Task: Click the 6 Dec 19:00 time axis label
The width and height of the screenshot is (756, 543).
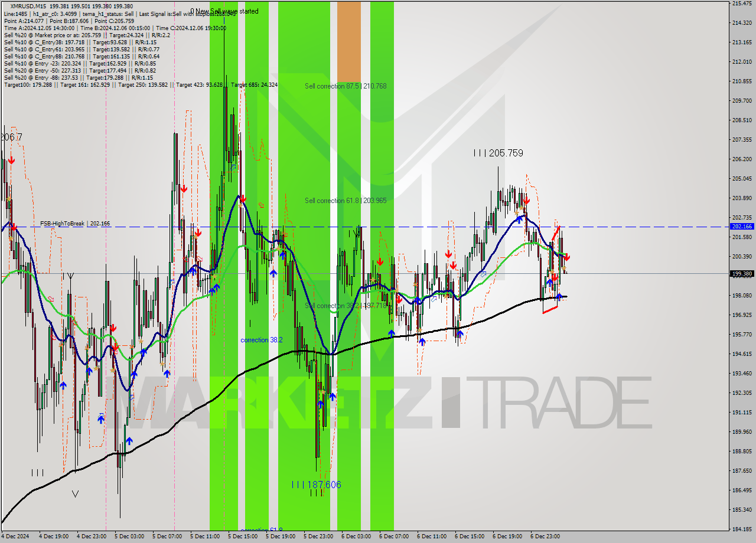Action: (507, 537)
